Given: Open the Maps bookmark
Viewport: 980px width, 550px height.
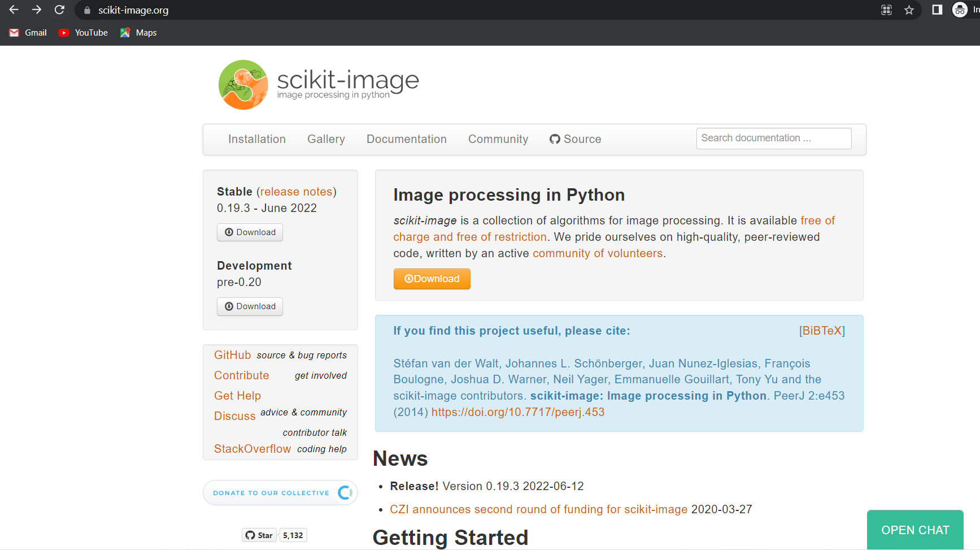Looking at the screenshot, I should point(138,33).
